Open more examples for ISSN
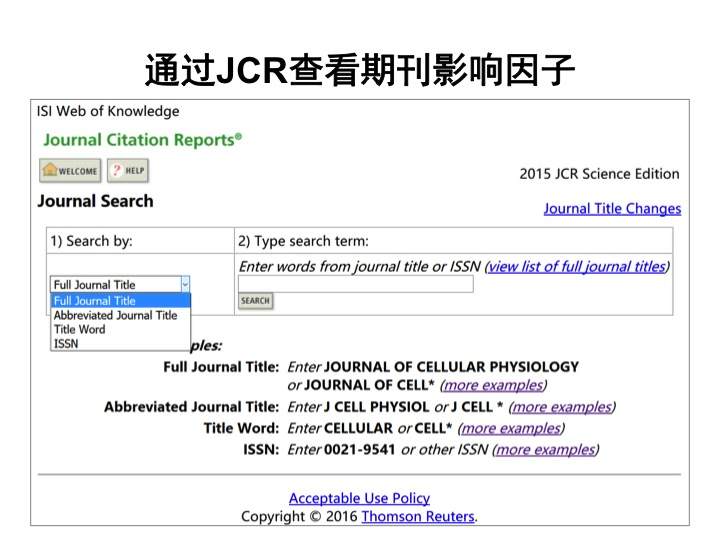This screenshot has width=720, height=540. pyautogui.click(x=546, y=450)
